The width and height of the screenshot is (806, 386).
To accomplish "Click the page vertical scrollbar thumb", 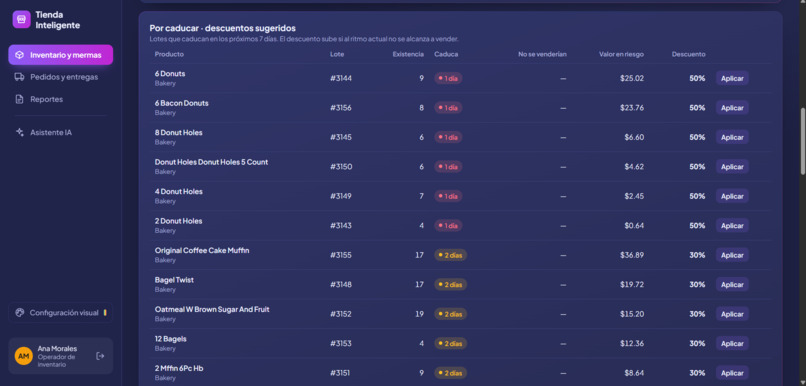I will coord(803,141).
